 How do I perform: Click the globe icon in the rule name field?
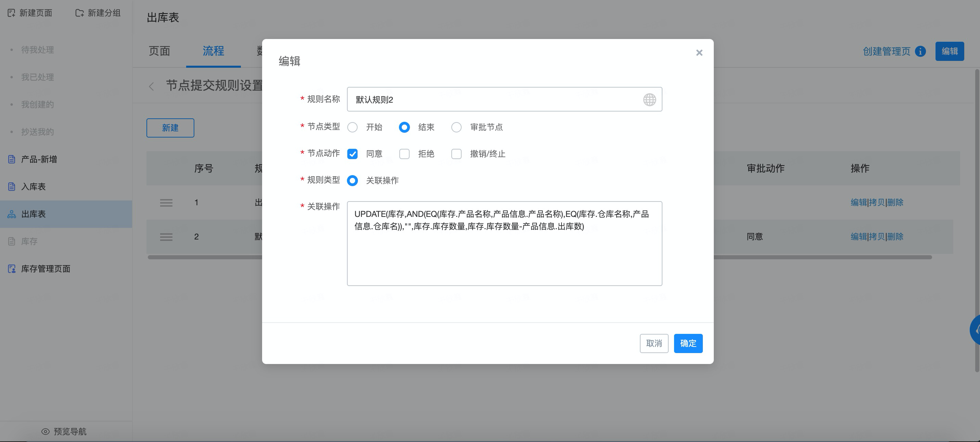649,100
